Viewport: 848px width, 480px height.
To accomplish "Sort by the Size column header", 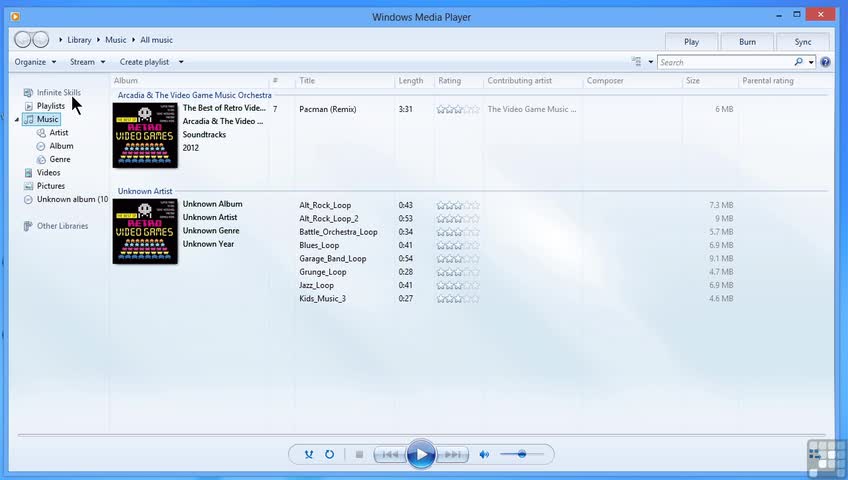I will 693,81.
